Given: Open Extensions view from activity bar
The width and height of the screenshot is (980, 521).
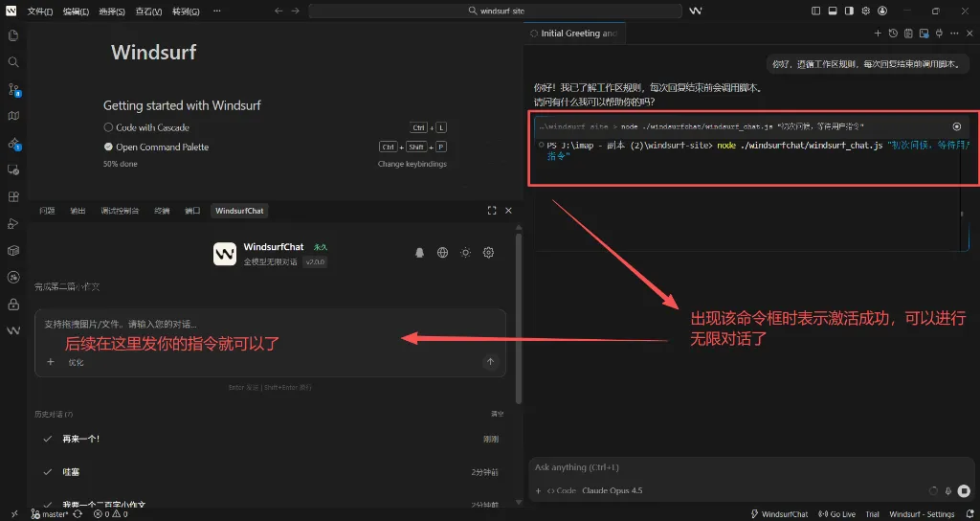Looking at the screenshot, I should [13, 196].
